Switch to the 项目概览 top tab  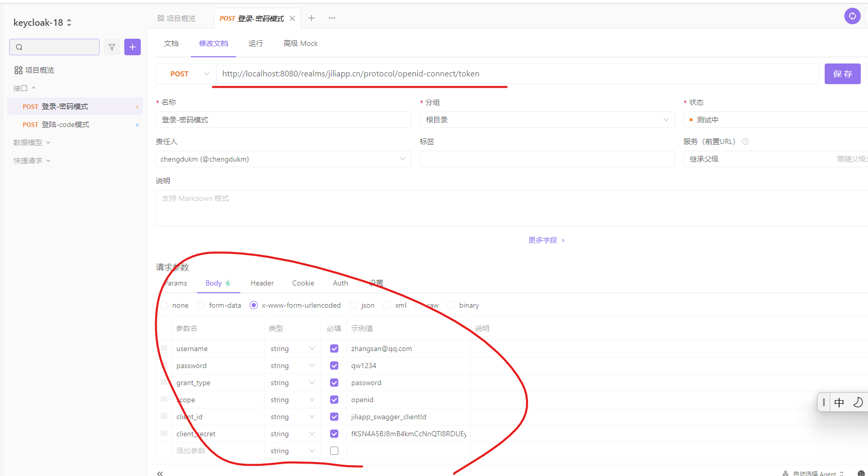177,19
